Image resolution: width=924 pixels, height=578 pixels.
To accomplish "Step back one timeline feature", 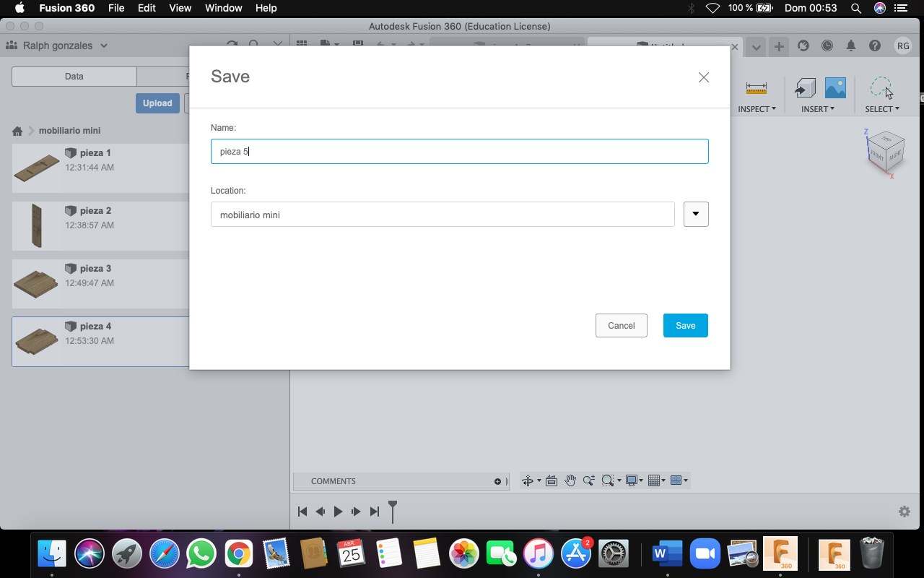I will (320, 512).
